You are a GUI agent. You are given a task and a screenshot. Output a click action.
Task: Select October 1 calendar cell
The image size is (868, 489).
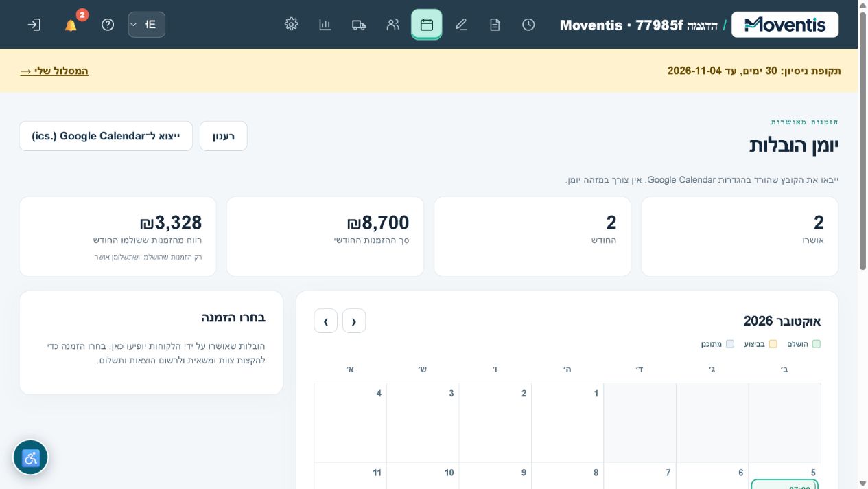coord(567,422)
